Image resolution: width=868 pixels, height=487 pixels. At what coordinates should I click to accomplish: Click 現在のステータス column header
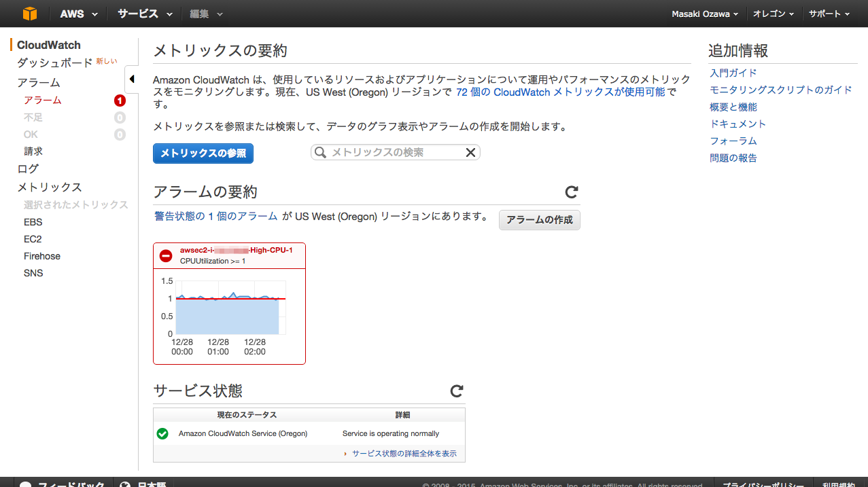click(x=247, y=414)
